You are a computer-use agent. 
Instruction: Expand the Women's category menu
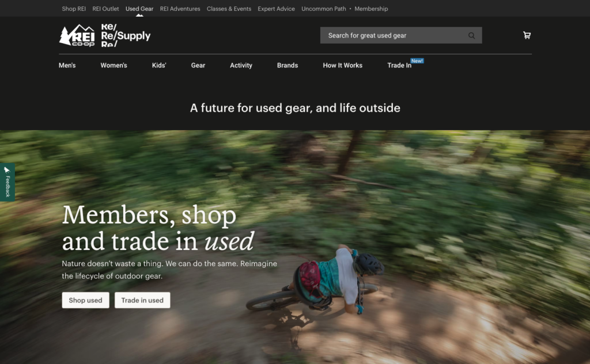click(114, 66)
